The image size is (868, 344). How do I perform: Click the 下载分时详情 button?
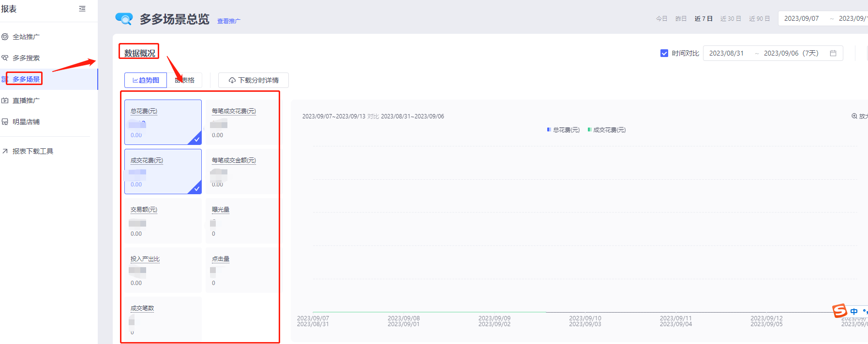click(x=254, y=80)
